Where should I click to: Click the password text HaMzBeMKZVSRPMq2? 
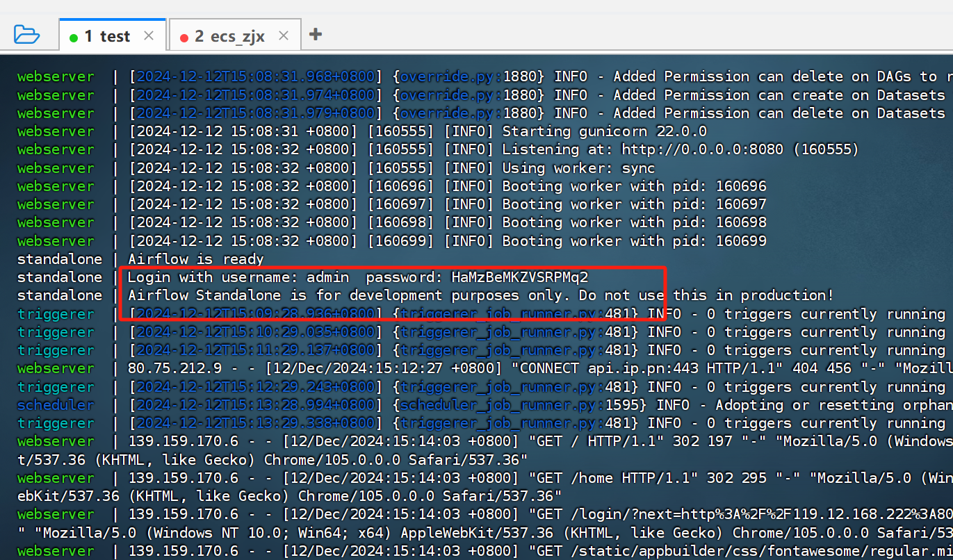click(520, 277)
